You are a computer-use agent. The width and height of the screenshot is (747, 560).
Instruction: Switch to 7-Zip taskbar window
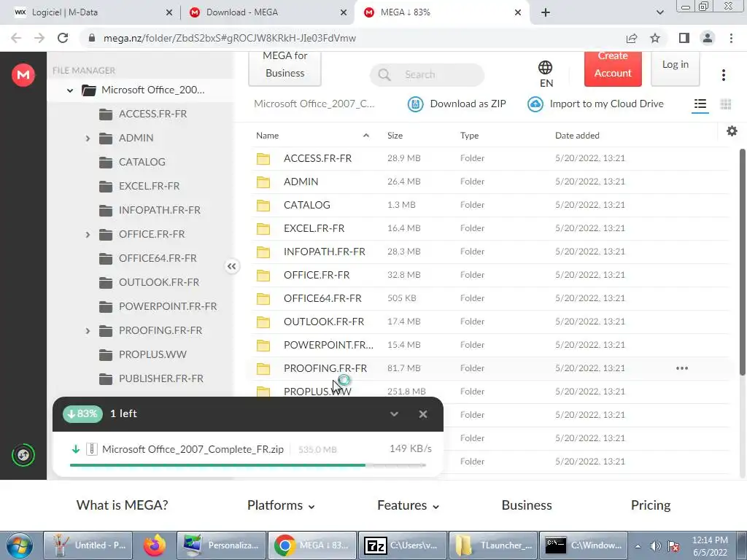pos(403,545)
